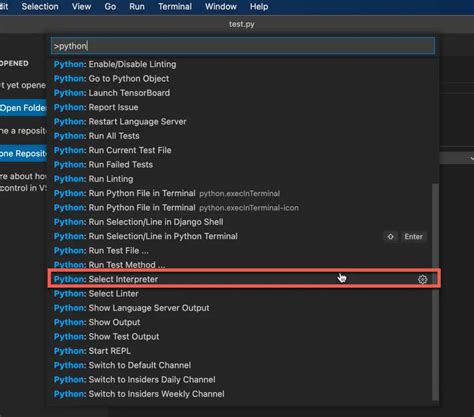Choose Python: Run All Tests
This screenshot has height=417, width=474.
[x=243, y=136]
